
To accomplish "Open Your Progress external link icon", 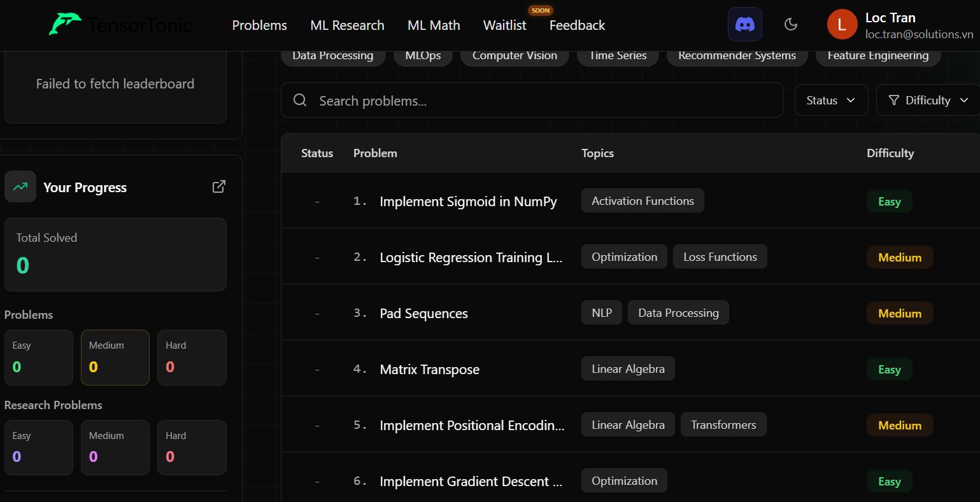I will click(218, 186).
